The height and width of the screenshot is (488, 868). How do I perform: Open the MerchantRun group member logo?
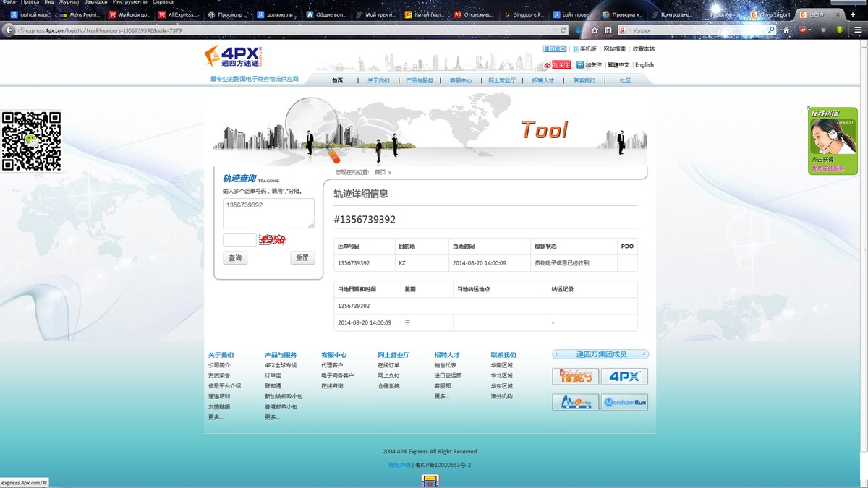624,402
